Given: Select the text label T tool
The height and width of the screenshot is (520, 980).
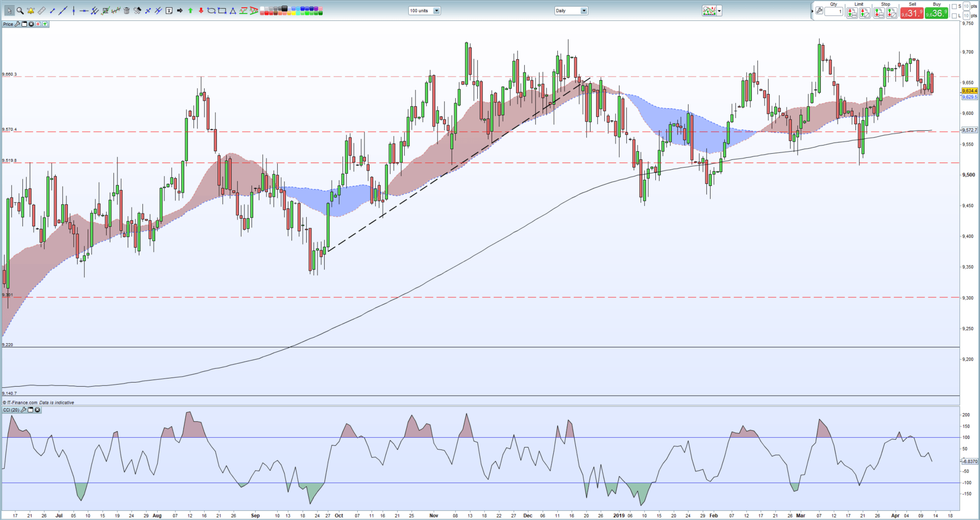Looking at the screenshot, I should 169,11.
